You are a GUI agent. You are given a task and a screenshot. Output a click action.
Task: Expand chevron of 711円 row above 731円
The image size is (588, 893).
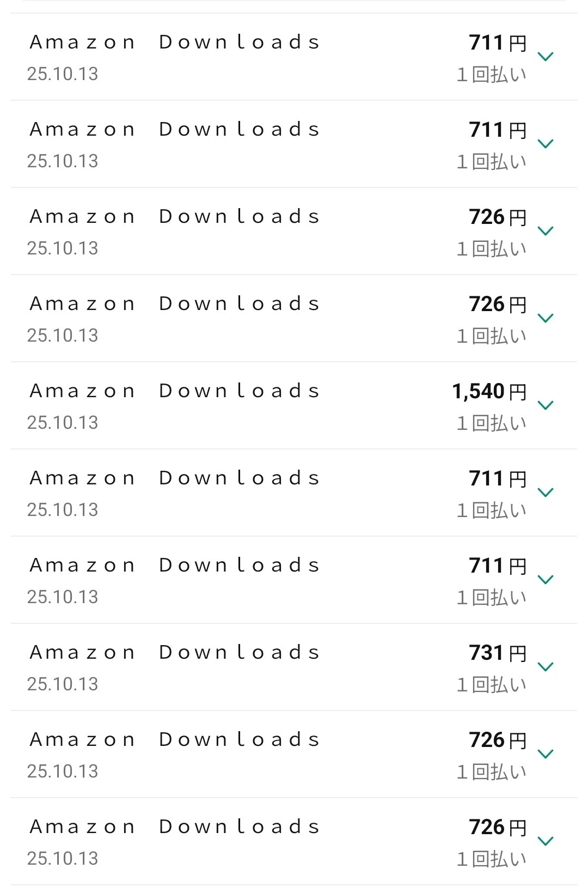coord(545,580)
